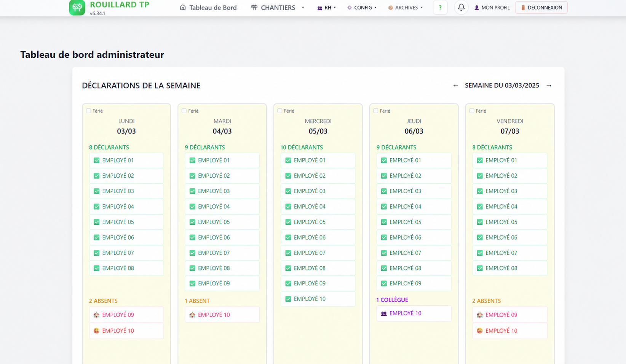Expand the Config dropdown arrow
This screenshot has height=364, width=626.
point(375,8)
